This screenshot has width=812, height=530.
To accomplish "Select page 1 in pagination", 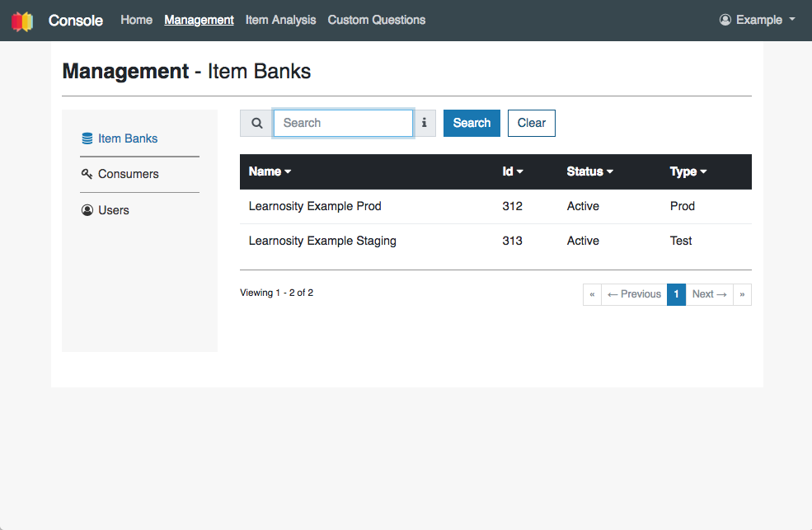I will [x=676, y=294].
